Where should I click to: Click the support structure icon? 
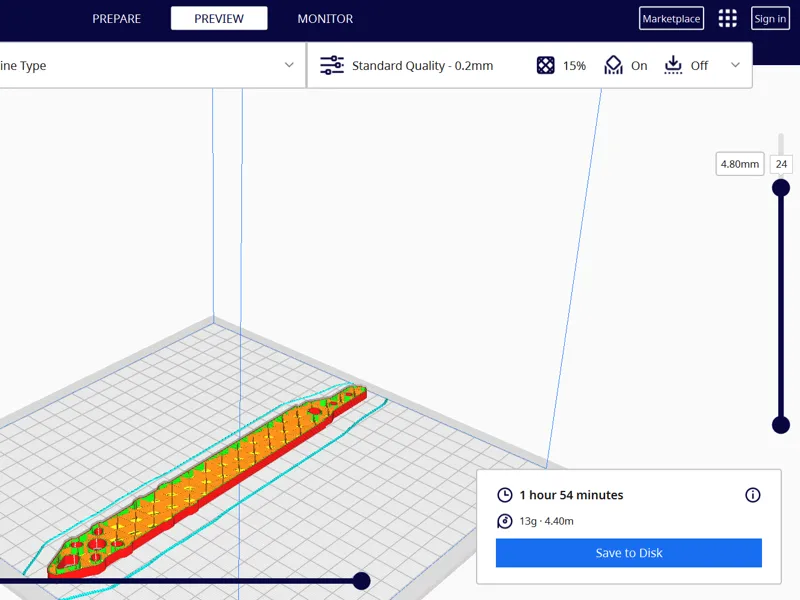coord(613,65)
